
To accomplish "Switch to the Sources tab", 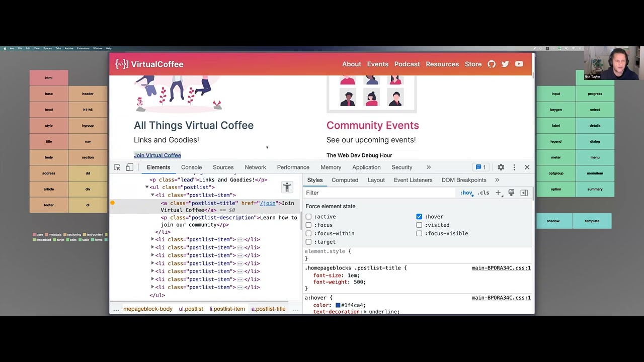I will click(x=223, y=167).
